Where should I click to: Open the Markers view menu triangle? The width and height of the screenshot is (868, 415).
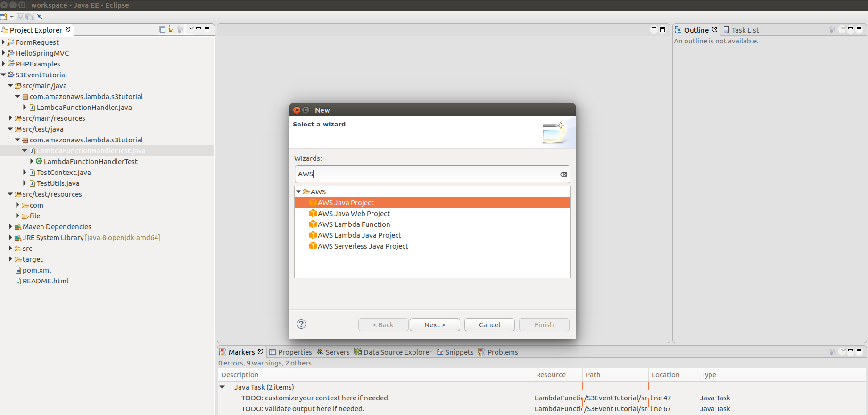tap(843, 351)
